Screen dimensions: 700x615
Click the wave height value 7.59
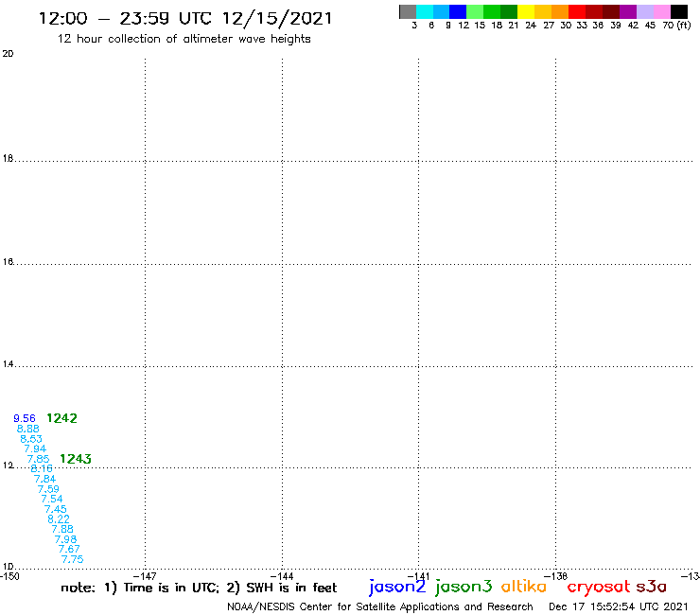click(x=48, y=489)
